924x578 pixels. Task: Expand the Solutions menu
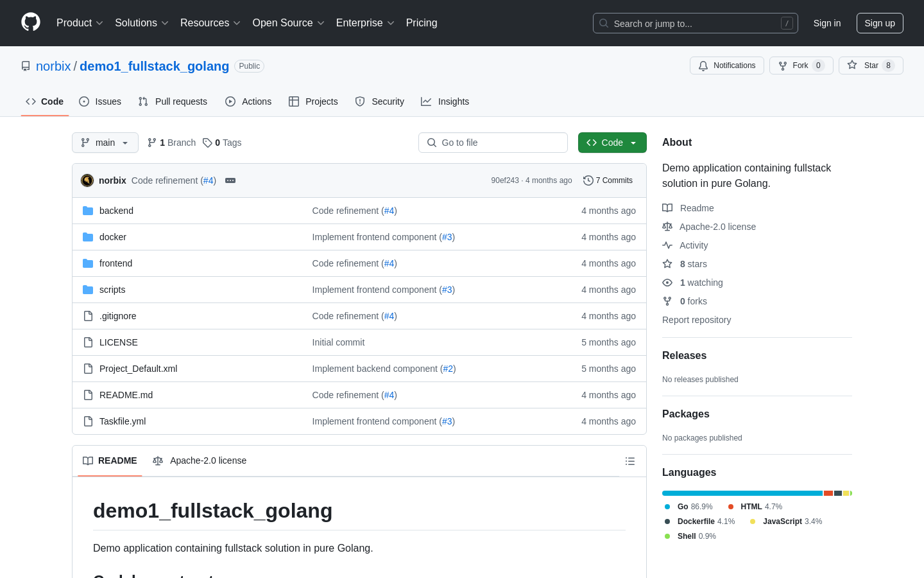(x=142, y=23)
